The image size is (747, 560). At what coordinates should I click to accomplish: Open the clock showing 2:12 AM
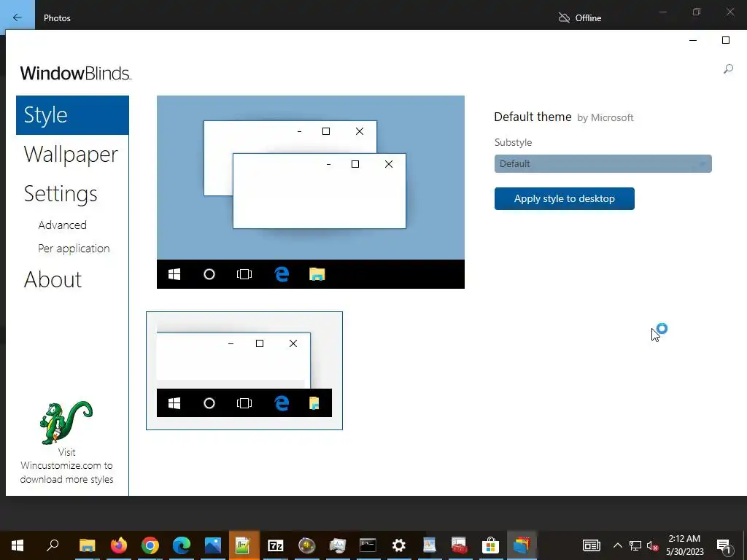pos(684,545)
